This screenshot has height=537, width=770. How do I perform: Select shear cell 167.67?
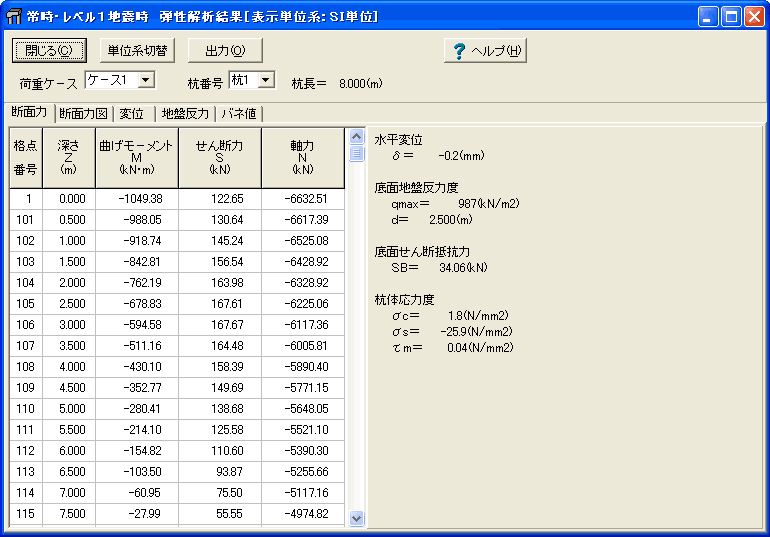tap(220, 325)
